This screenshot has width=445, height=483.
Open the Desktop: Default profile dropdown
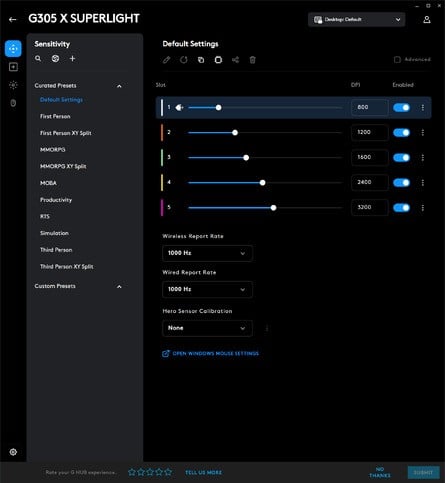357,20
